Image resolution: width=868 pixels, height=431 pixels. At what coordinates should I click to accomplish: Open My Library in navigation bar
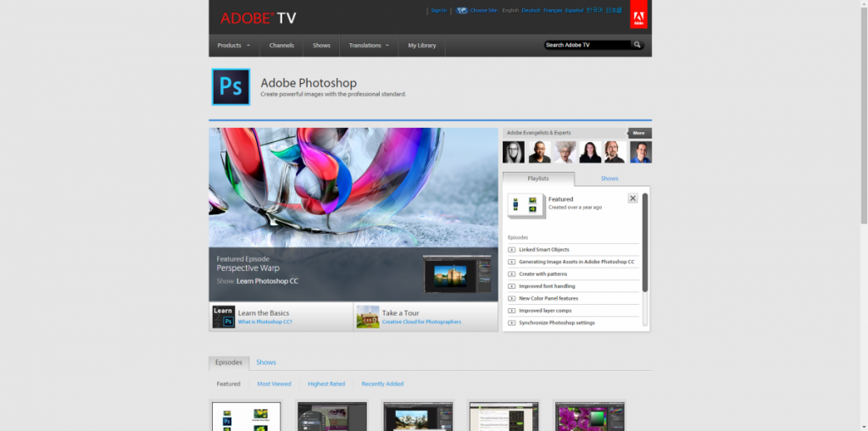click(x=422, y=46)
